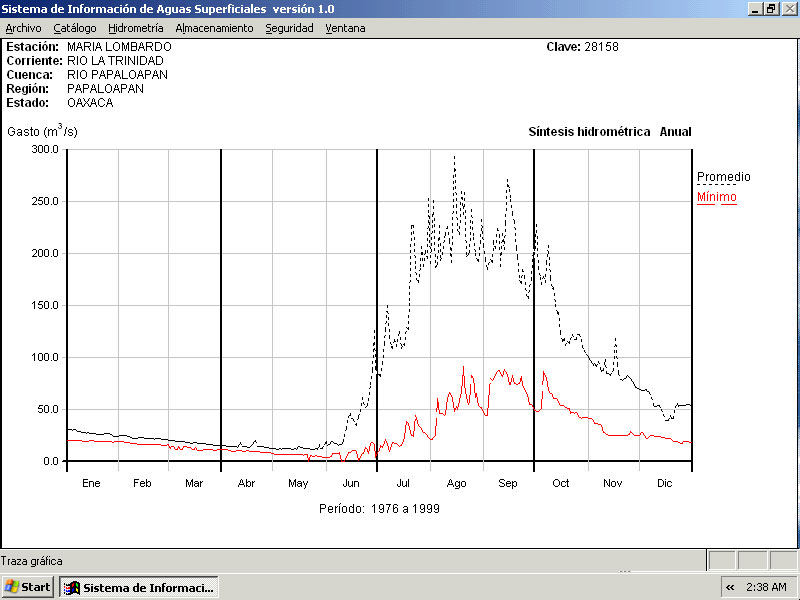Close the Sistema de Información window

788,8
